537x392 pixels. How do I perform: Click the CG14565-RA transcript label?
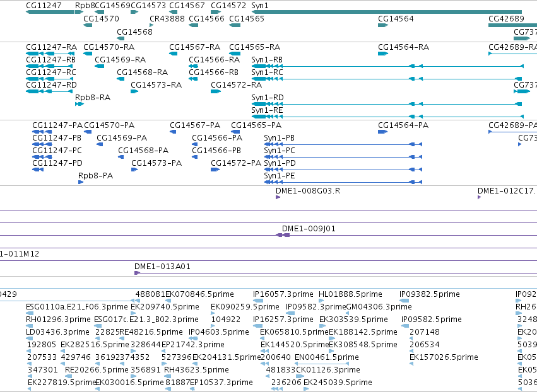(254, 47)
